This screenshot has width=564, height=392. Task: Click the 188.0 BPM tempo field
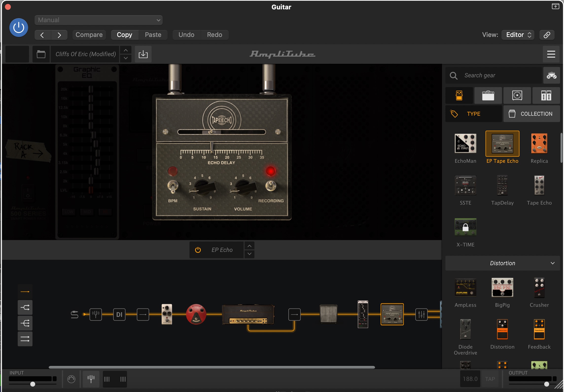click(x=470, y=379)
